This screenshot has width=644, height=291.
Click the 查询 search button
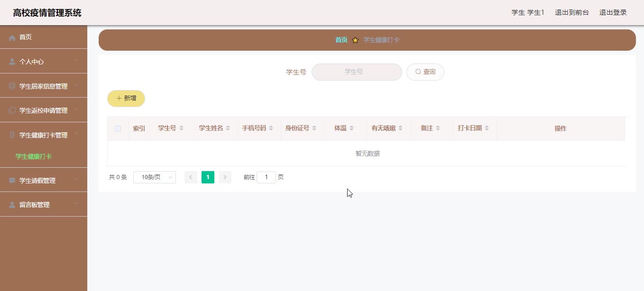tap(425, 72)
